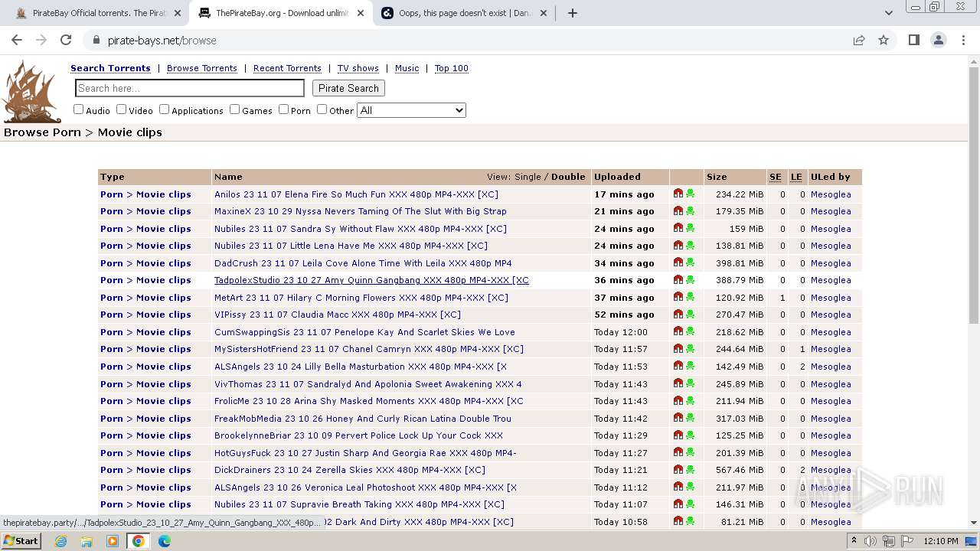Close the Oops page doesn't exist tab
Image resolution: width=980 pixels, height=551 pixels.
543,13
